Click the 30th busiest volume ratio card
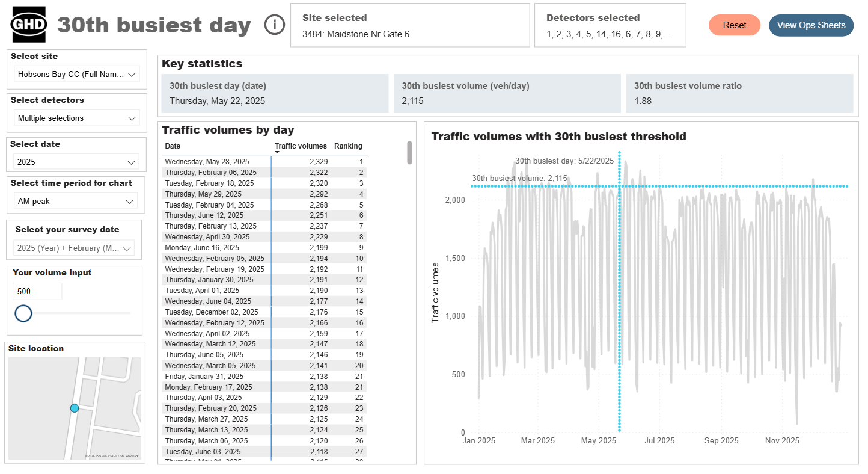This screenshot has height=474, width=868. 739,93
